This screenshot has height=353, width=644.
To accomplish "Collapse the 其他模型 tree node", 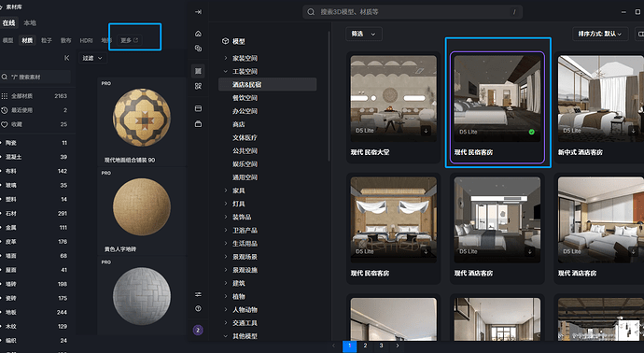I will click(x=226, y=336).
